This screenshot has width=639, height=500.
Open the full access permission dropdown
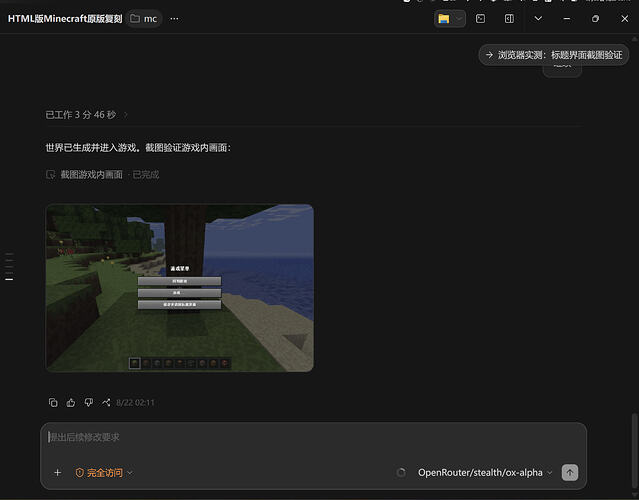click(104, 473)
